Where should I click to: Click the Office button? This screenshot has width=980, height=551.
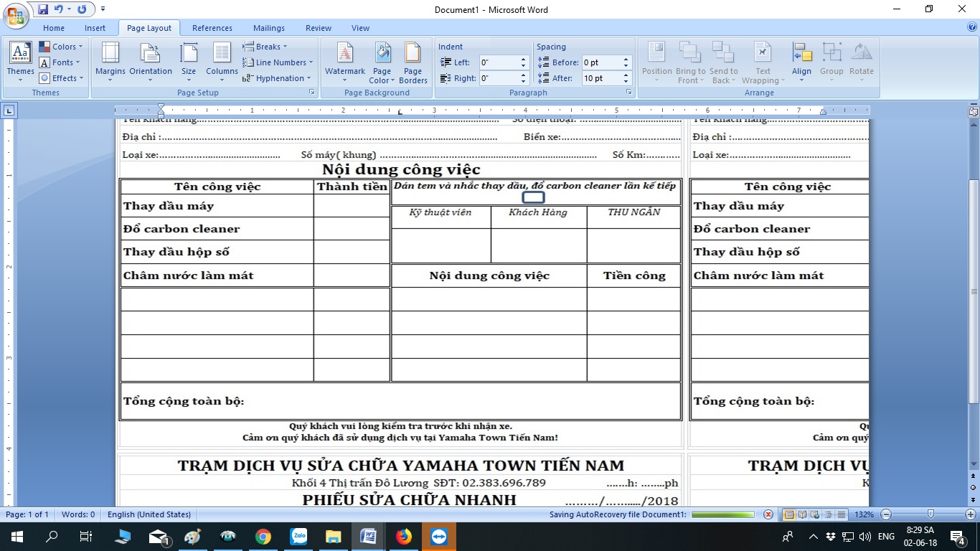coord(16,14)
